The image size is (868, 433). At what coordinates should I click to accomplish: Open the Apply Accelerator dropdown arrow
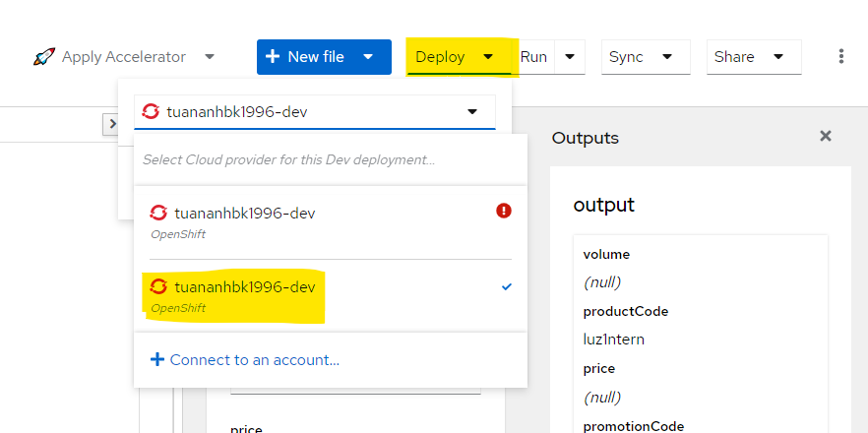click(210, 57)
